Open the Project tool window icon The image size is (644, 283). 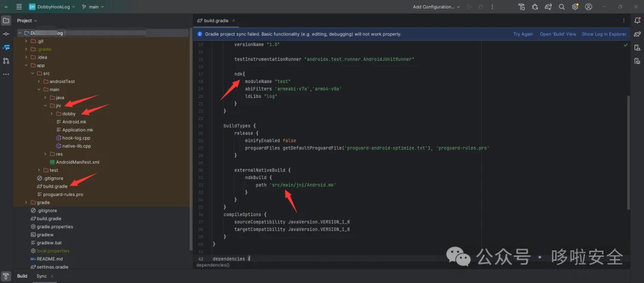point(6,20)
